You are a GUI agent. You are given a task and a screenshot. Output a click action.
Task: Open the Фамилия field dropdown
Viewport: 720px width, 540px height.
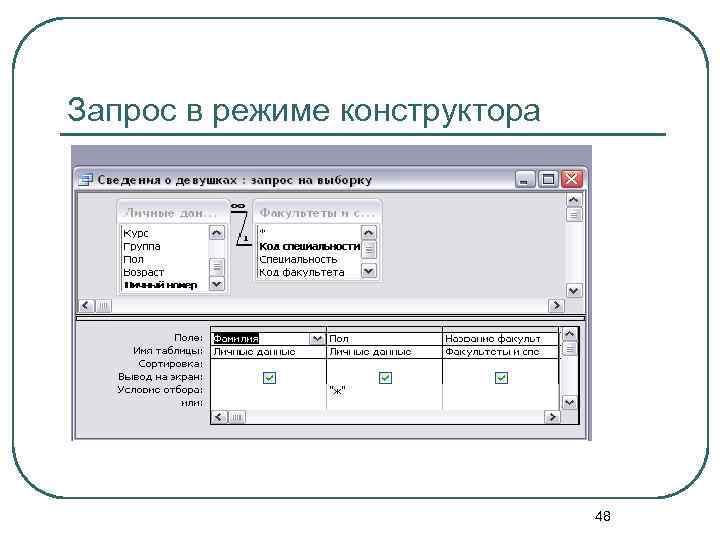tap(317, 339)
